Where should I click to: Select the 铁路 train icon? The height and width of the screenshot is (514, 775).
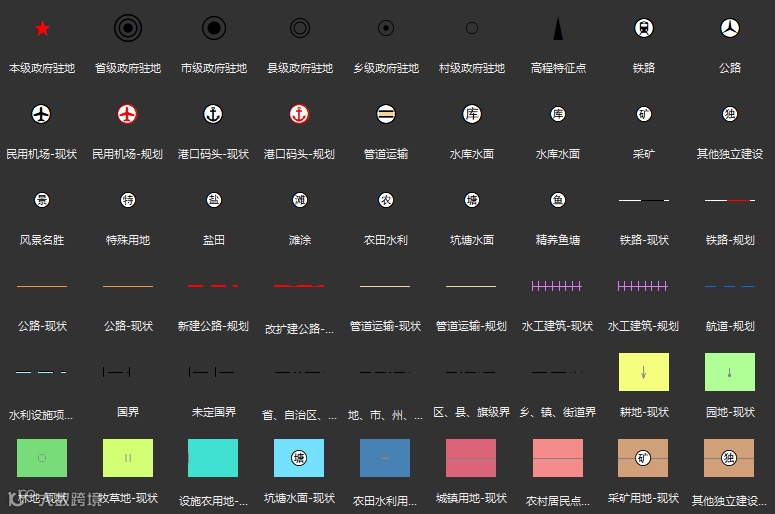click(x=644, y=28)
